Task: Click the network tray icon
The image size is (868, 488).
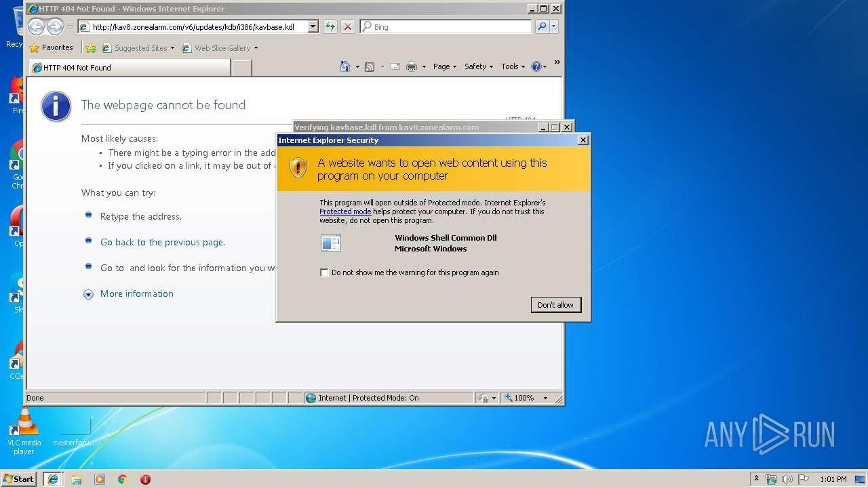Action: pyautogui.click(x=771, y=479)
